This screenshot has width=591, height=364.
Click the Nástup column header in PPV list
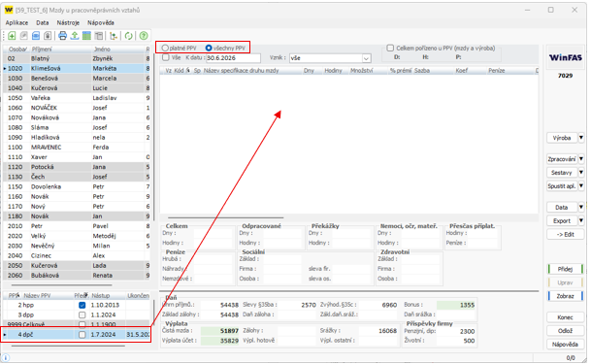click(107, 296)
